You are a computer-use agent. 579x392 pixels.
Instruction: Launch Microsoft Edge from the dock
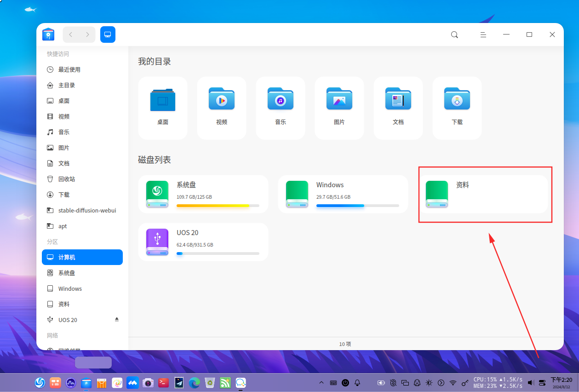[195, 382]
